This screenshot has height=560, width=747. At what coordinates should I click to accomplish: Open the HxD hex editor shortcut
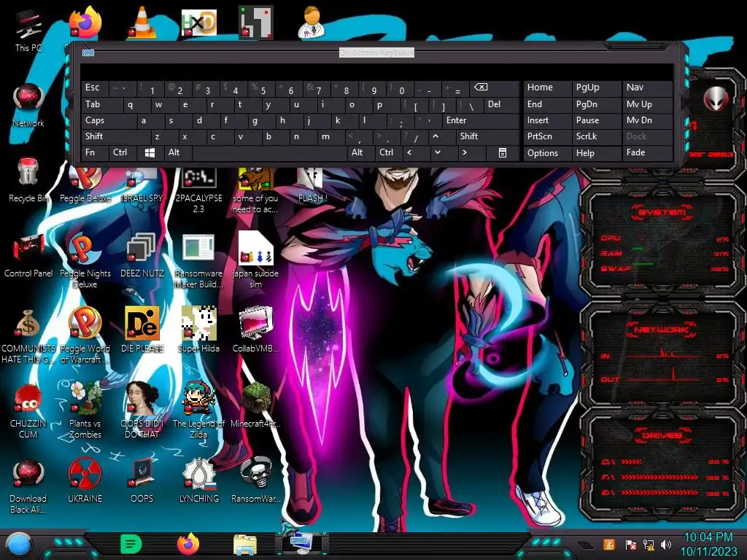point(199,22)
